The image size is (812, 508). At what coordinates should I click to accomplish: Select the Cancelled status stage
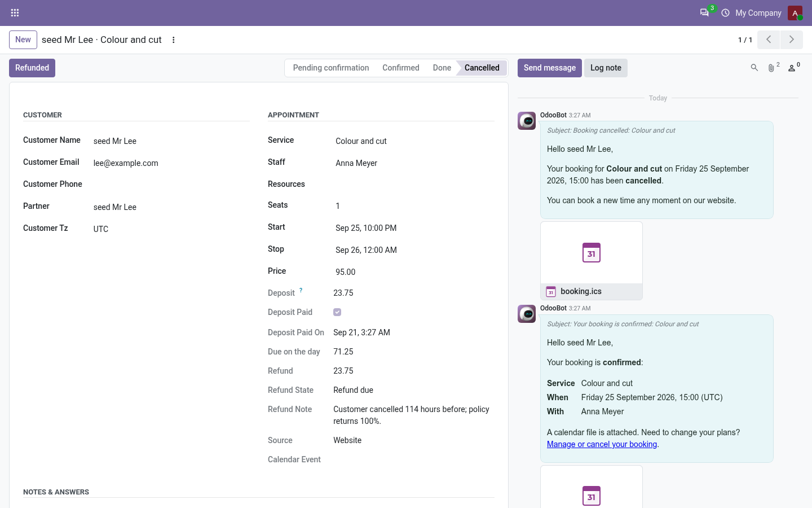tap(482, 68)
